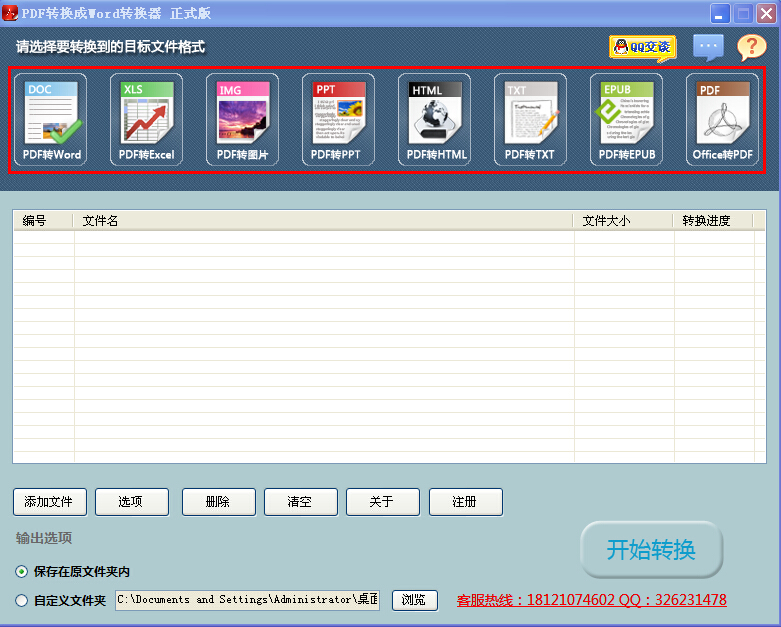The height and width of the screenshot is (627, 781).
Task: Click the 添加文件 button
Action: 50,502
